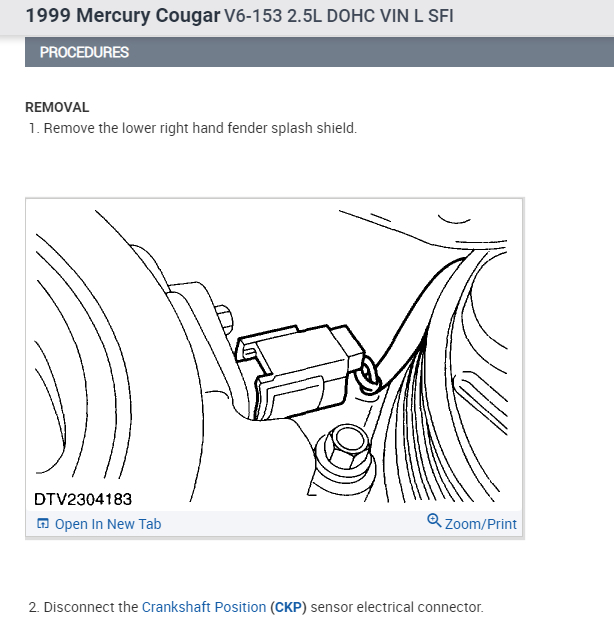Click the wire retaining loop beside the connector

click(x=368, y=376)
